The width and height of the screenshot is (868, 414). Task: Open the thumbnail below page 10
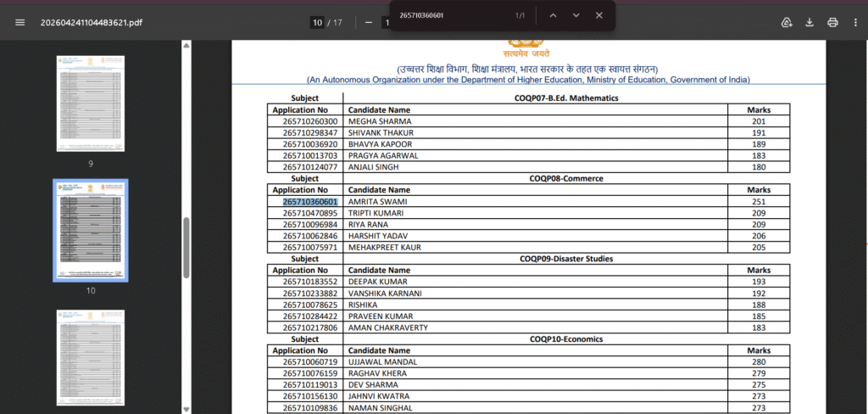coord(91,356)
